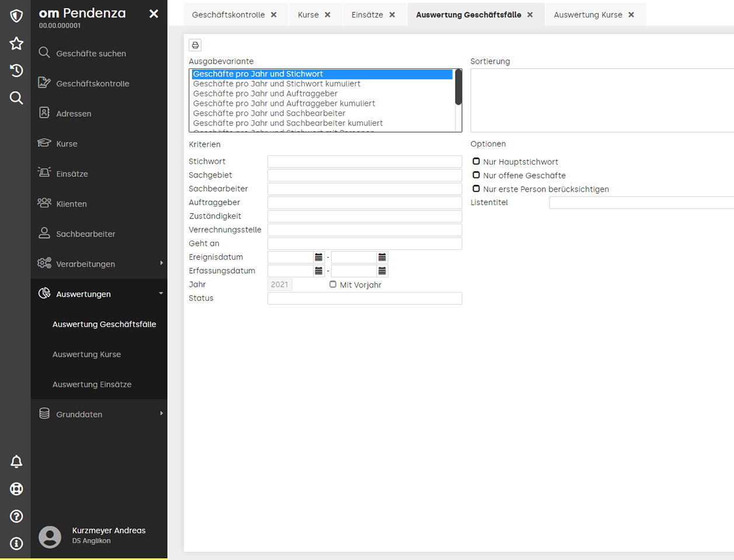Click the support lifebuoy icon
The width and height of the screenshot is (734, 560).
[x=16, y=489]
